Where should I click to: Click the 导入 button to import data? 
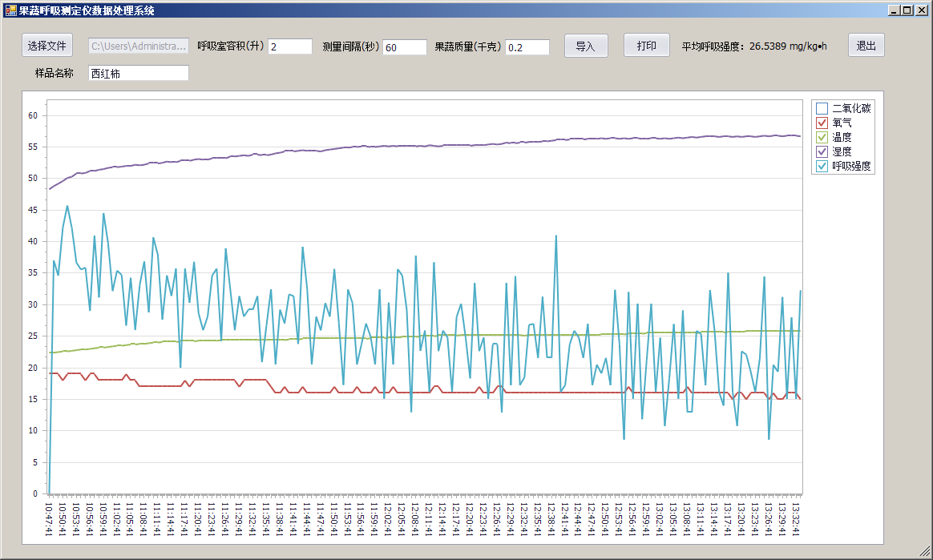click(x=586, y=46)
